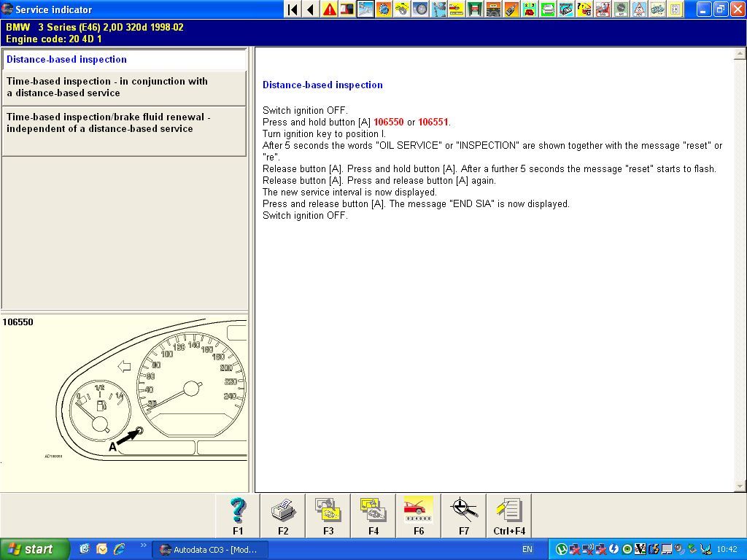This screenshot has width=747, height=560.
Task: Select the highlighted wrench service icon
Action: point(365,9)
